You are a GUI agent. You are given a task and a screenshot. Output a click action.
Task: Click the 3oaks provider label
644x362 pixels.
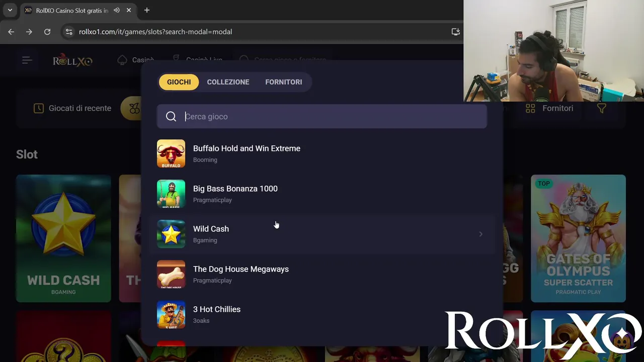(x=201, y=321)
